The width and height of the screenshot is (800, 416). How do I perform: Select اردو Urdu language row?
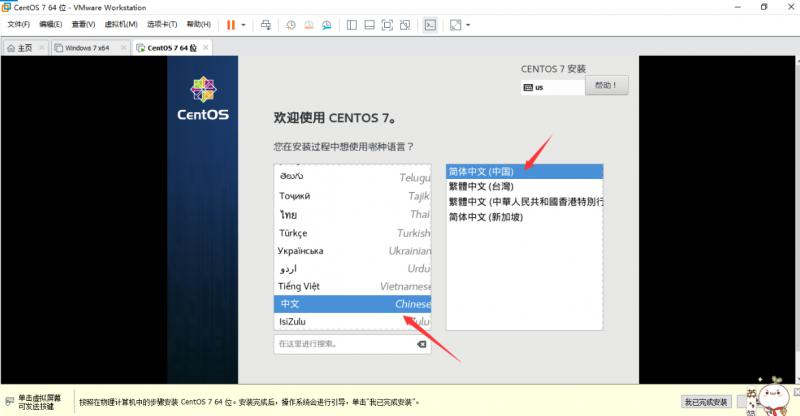[x=353, y=268]
